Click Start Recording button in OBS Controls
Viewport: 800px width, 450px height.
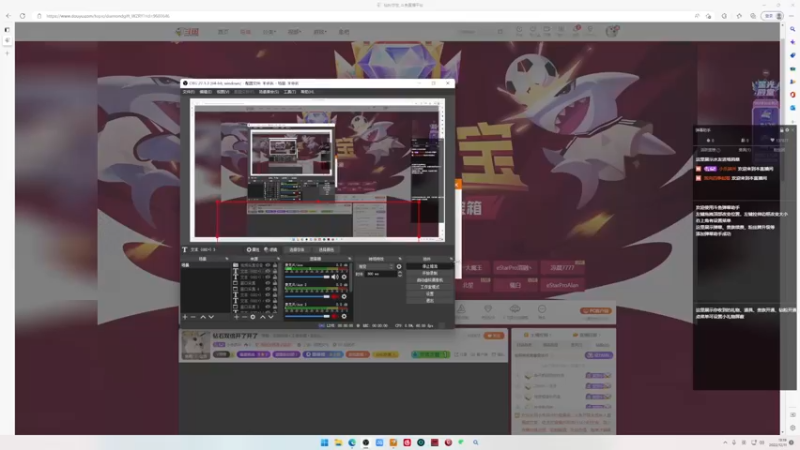[x=430, y=273]
